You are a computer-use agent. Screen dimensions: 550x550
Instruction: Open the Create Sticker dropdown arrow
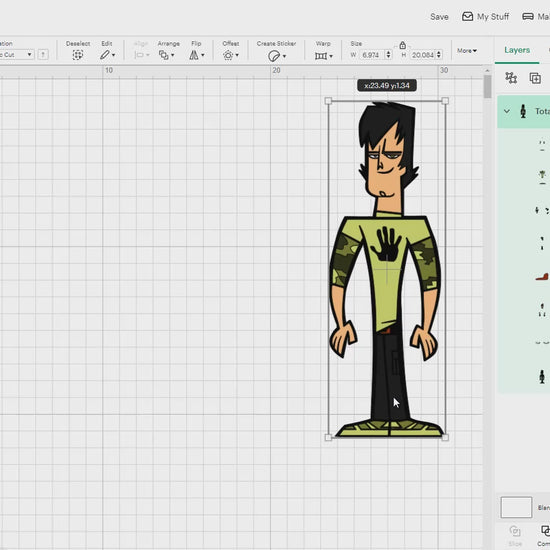tap(284, 56)
